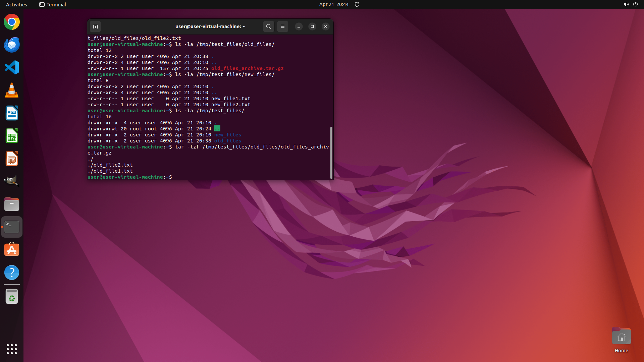Open Thunderbird mail client
The width and height of the screenshot is (644, 362).
[12, 45]
